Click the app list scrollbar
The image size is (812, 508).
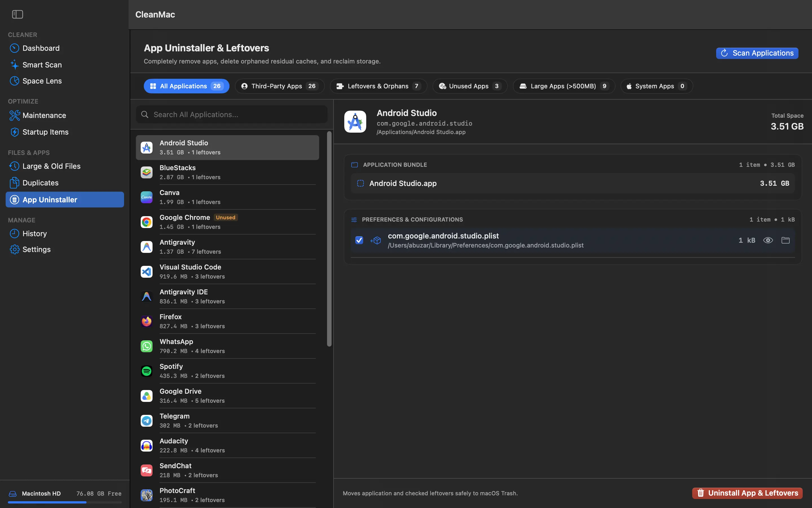click(x=329, y=239)
